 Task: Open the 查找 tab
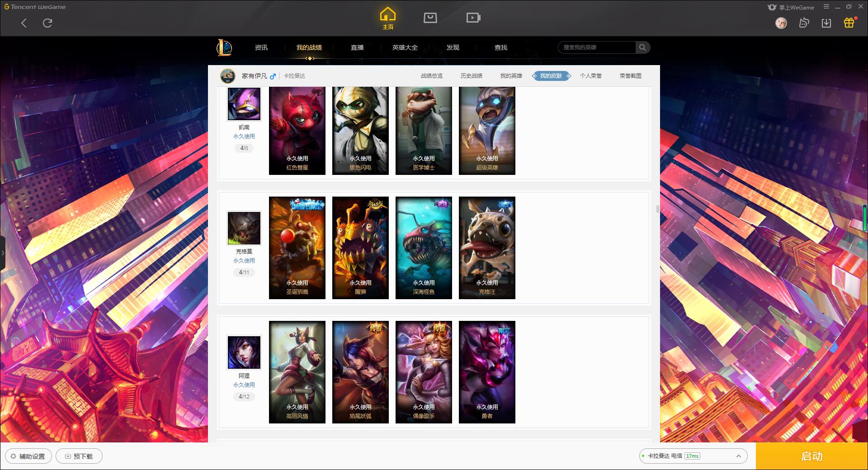point(501,47)
